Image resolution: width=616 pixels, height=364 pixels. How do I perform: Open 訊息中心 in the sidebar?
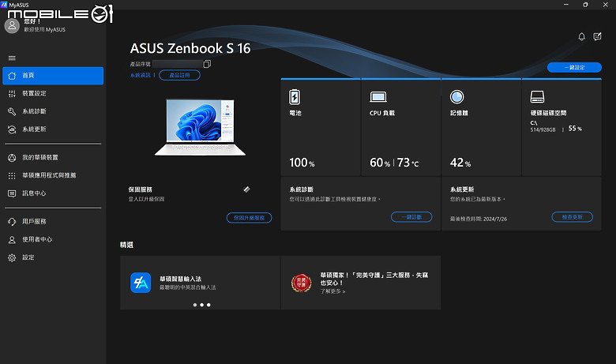(53, 193)
